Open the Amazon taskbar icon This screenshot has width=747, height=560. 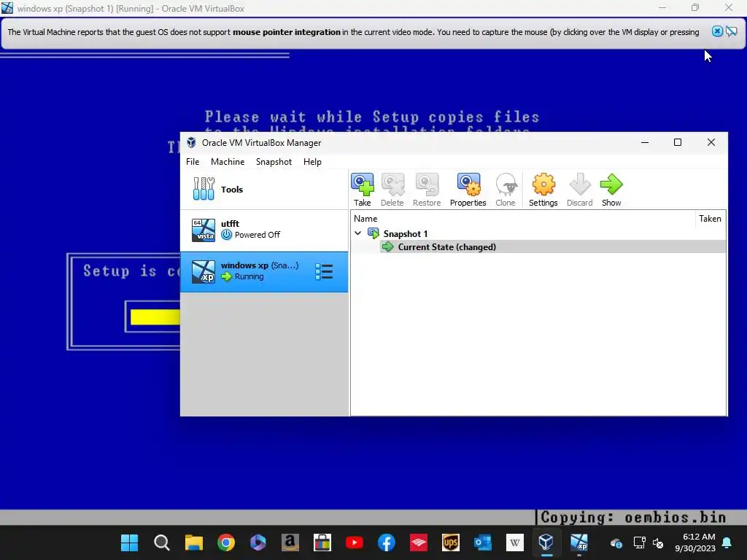(290, 542)
